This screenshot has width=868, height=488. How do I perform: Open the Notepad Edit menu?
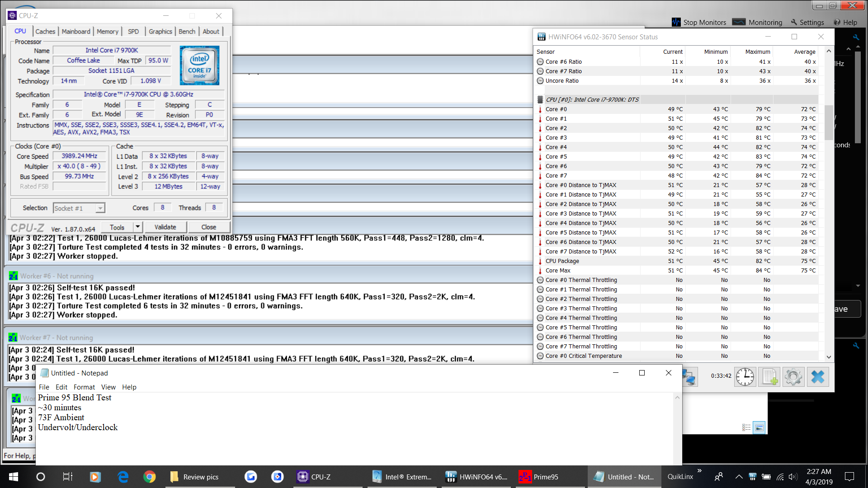click(61, 387)
